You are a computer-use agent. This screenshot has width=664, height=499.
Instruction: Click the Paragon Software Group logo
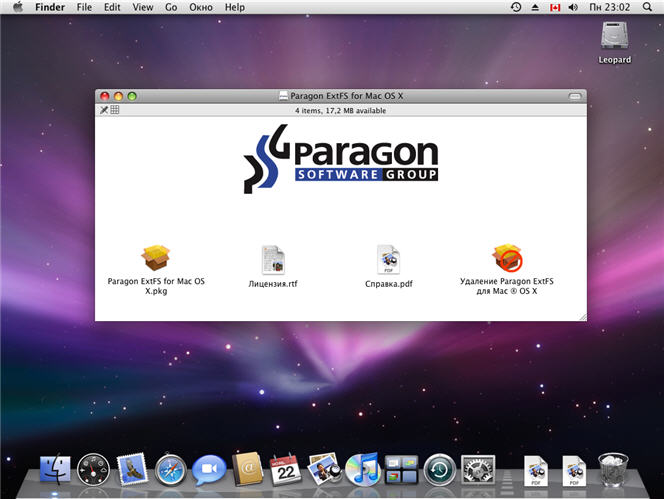coord(341,159)
